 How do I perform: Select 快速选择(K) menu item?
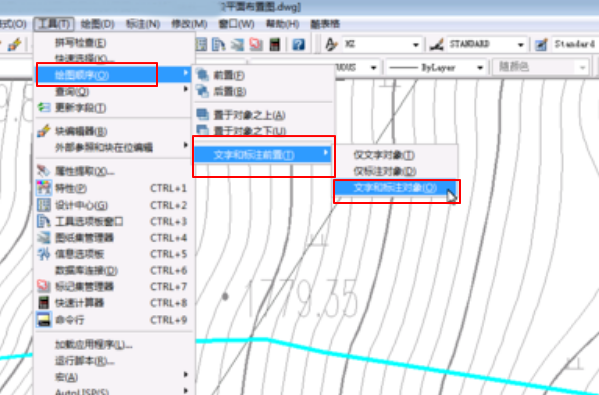[113, 58]
